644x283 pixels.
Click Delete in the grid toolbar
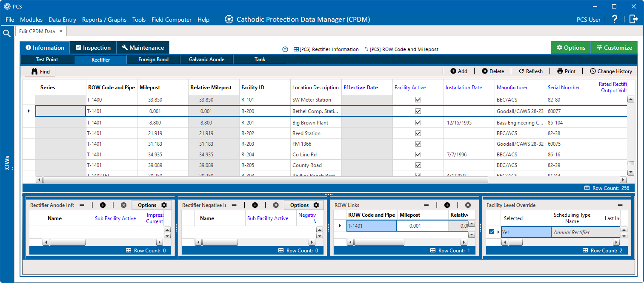(x=493, y=71)
